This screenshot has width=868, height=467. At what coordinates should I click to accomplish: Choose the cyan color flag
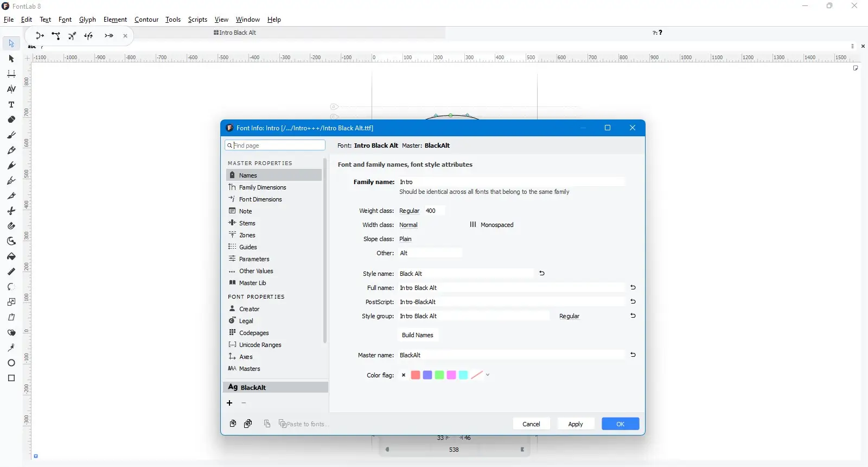pyautogui.click(x=463, y=375)
